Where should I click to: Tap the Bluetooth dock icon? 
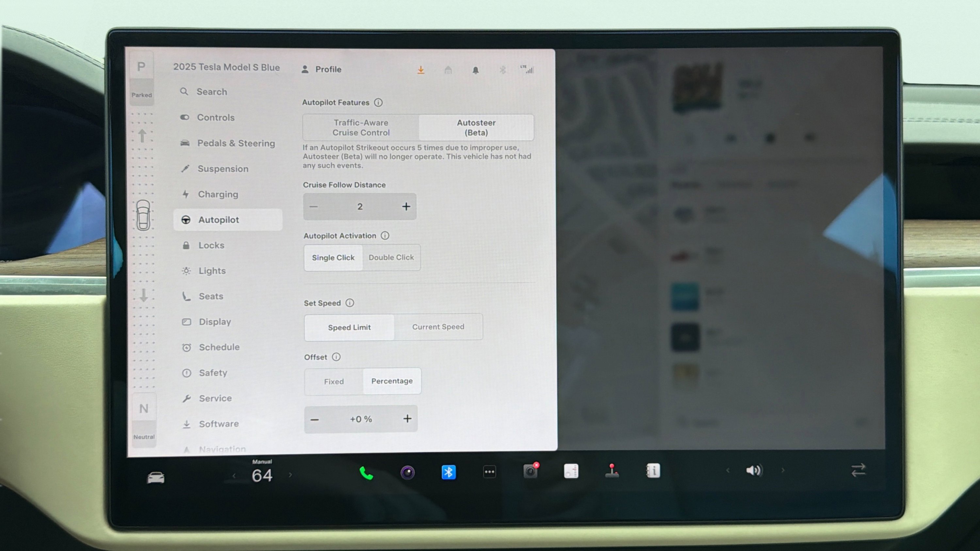pyautogui.click(x=449, y=473)
